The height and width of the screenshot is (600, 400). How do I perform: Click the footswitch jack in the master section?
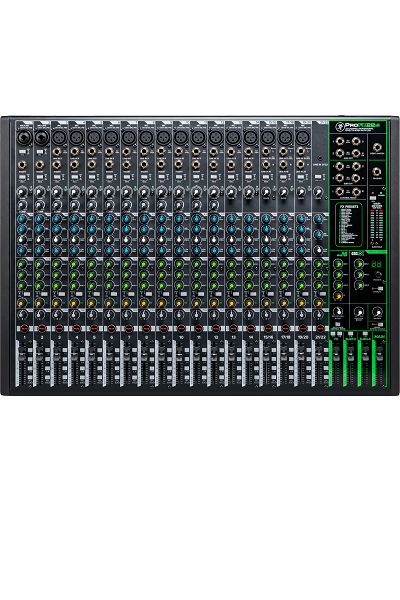377,147
